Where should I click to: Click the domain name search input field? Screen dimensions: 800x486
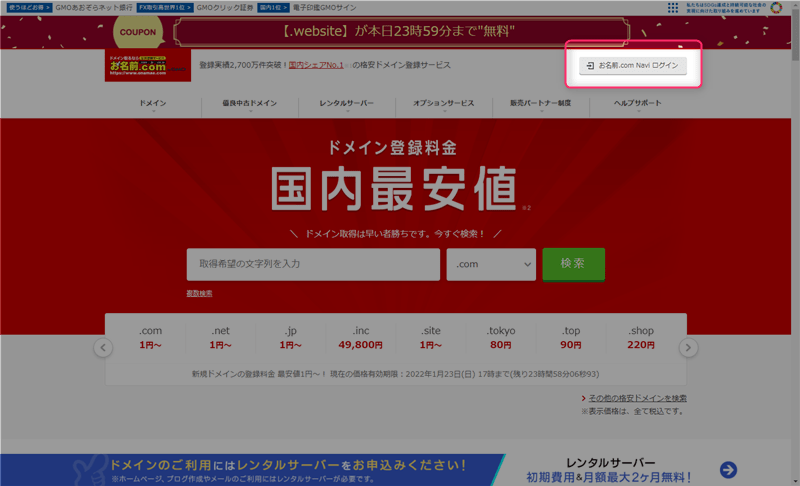pos(313,264)
